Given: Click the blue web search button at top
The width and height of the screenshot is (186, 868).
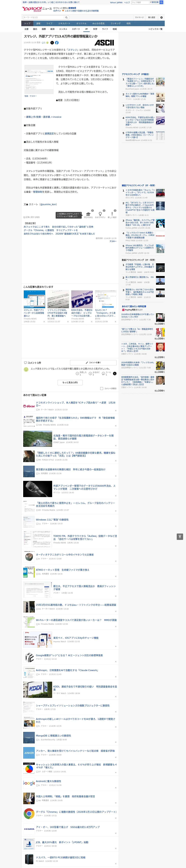Looking at the screenshot, I should click(161, 2).
